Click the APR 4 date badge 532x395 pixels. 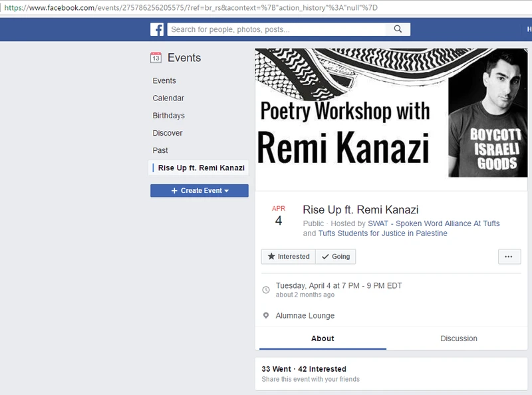point(279,216)
